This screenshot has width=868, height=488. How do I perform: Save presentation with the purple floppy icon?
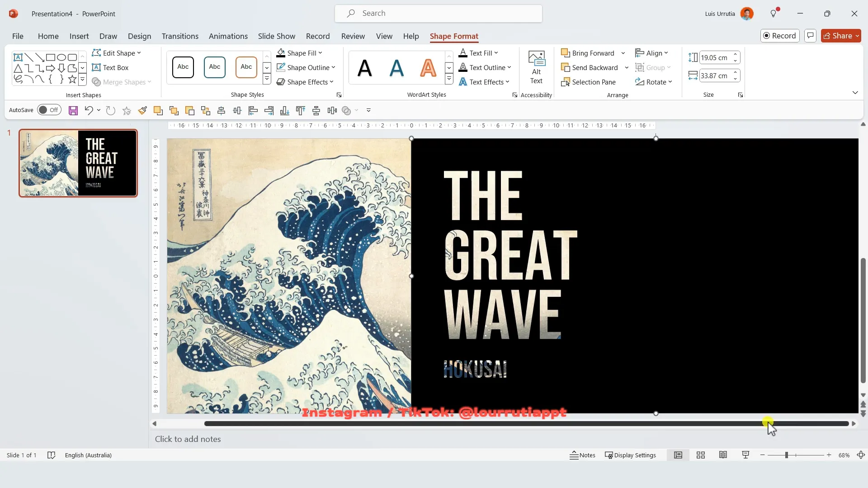tap(73, 110)
